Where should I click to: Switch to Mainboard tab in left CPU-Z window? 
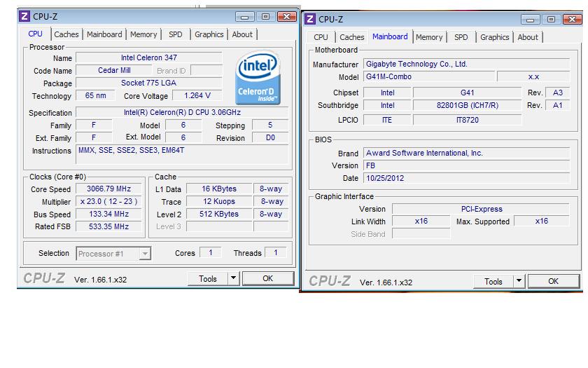click(104, 34)
